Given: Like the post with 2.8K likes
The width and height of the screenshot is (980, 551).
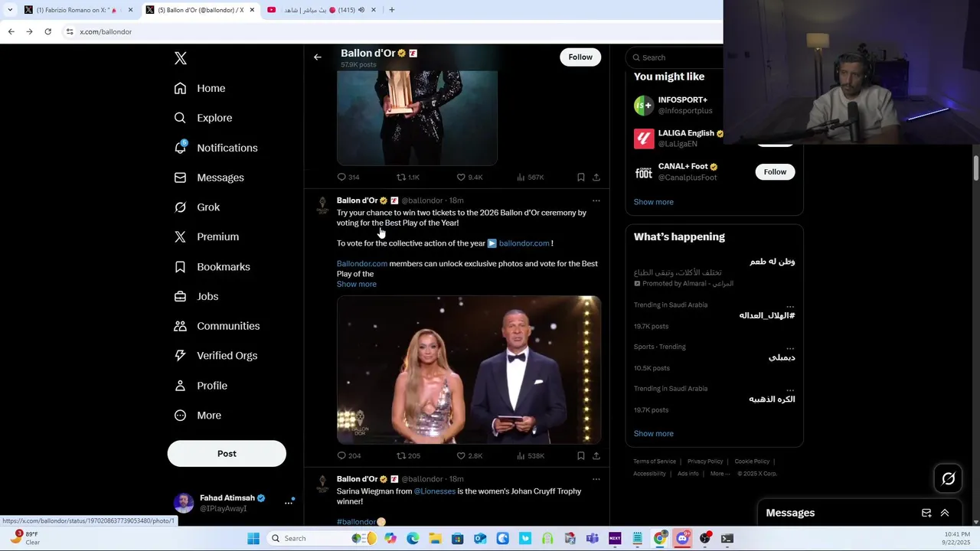Looking at the screenshot, I should click(x=461, y=455).
